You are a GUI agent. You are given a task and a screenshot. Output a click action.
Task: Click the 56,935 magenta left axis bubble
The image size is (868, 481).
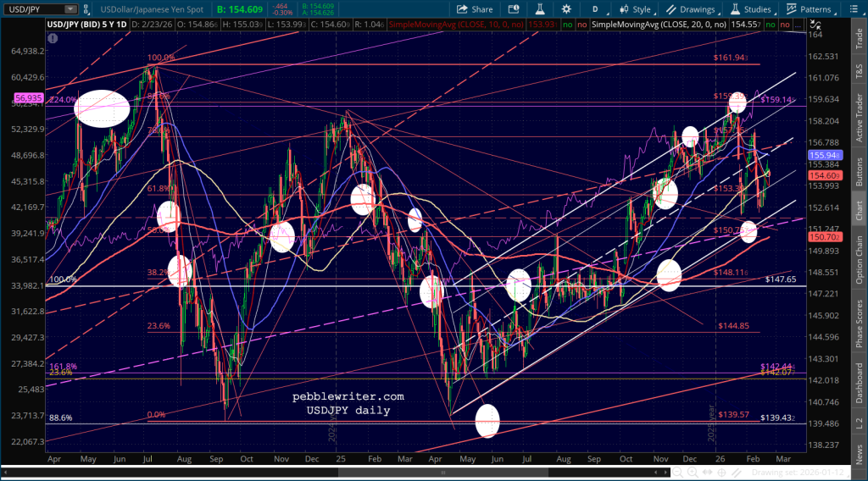(x=29, y=98)
